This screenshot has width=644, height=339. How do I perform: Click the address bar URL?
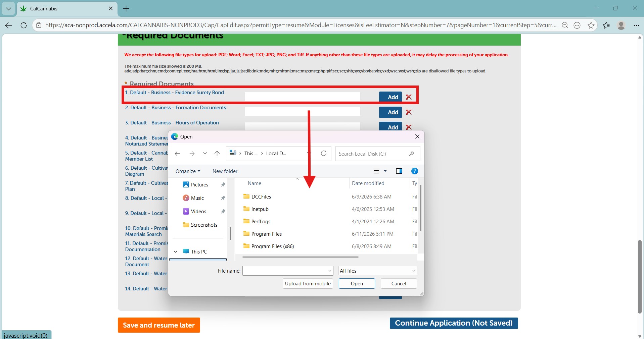pyautogui.click(x=301, y=25)
